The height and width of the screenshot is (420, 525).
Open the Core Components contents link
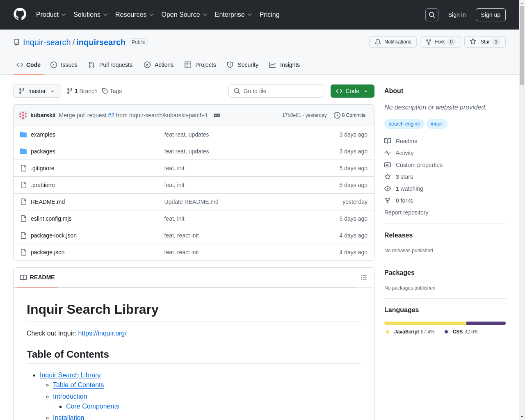tap(93, 406)
